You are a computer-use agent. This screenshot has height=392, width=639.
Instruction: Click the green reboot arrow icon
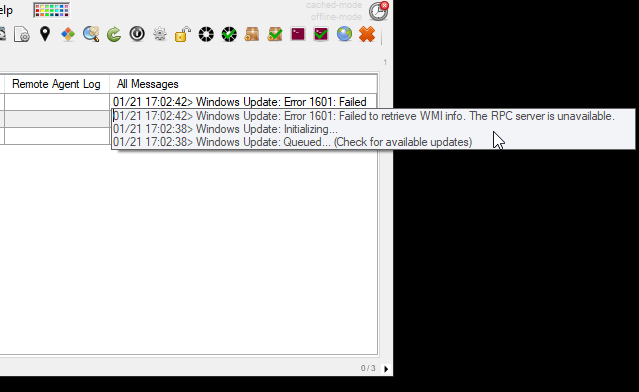[x=114, y=34]
